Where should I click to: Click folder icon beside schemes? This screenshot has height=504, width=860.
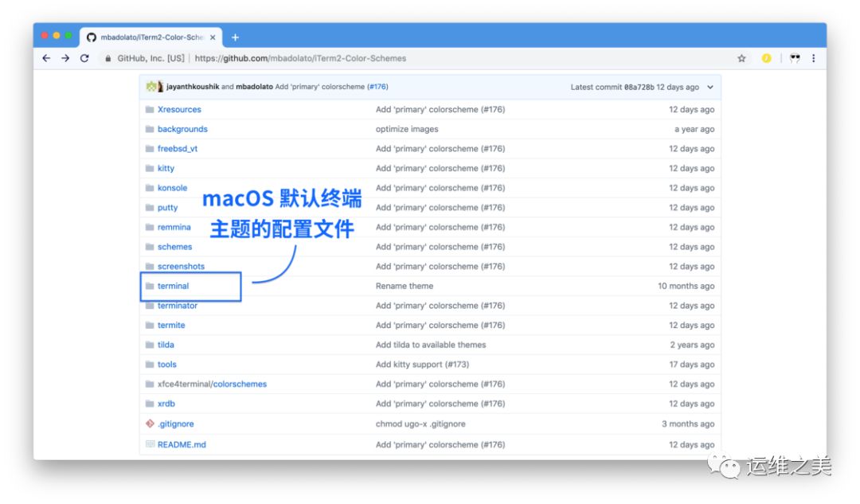150,247
